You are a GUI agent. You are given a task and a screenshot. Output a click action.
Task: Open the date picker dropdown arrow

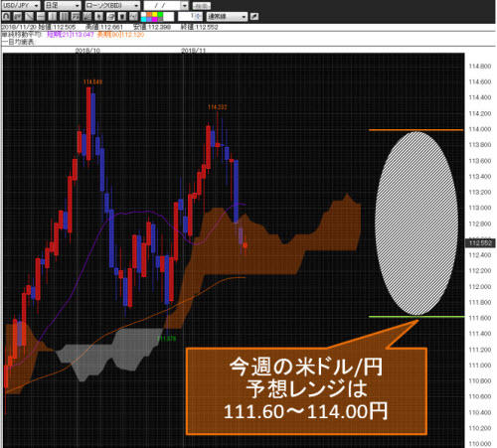185,6
